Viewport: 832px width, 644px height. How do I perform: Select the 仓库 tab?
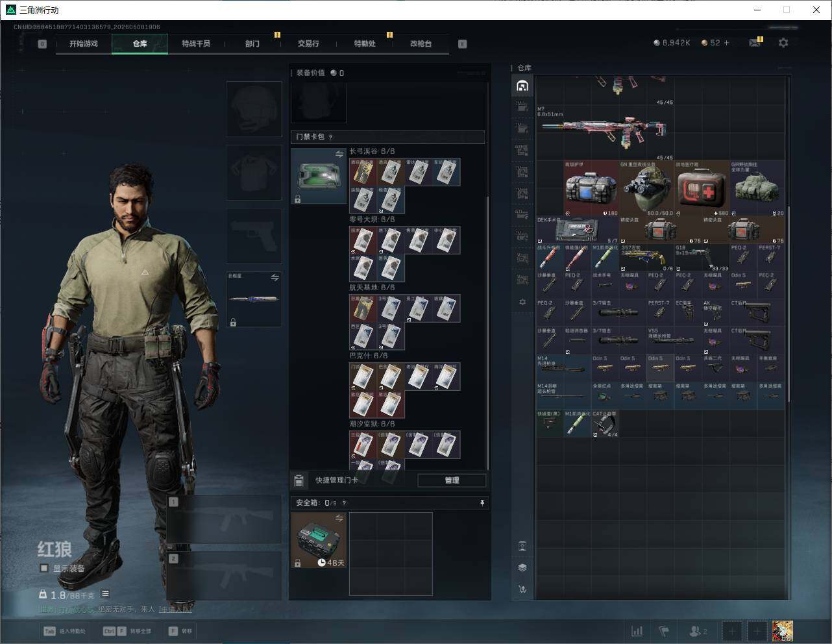(140, 43)
